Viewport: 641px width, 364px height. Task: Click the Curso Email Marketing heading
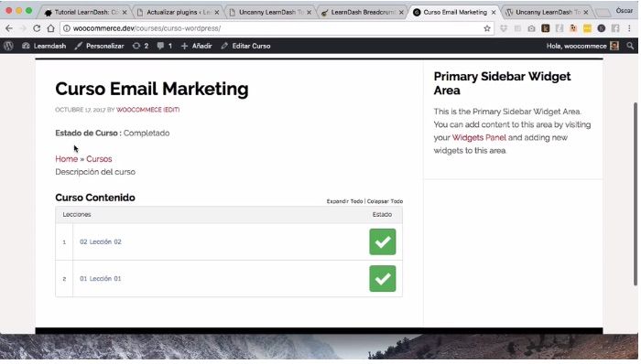tap(152, 89)
